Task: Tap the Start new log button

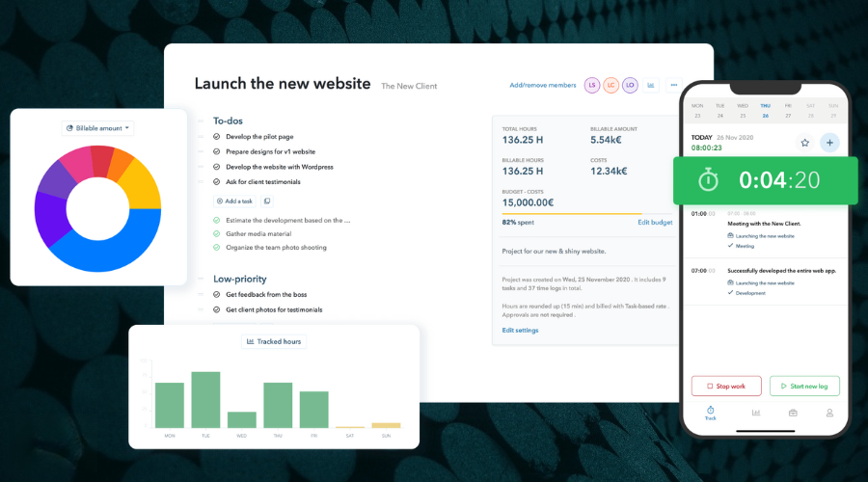Action: 804,387
